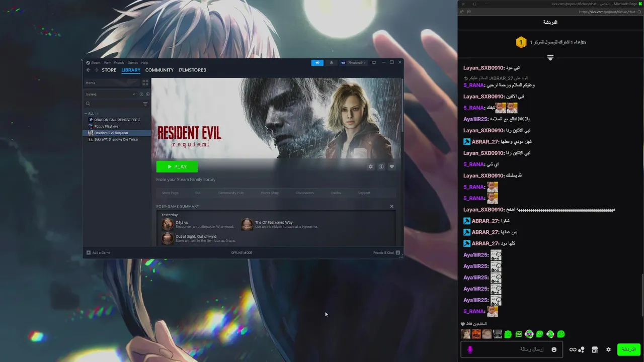The height and width of the screenshot is (362, 644).
Task: Open Steam notifications bell
Action: tap(331, 63)
